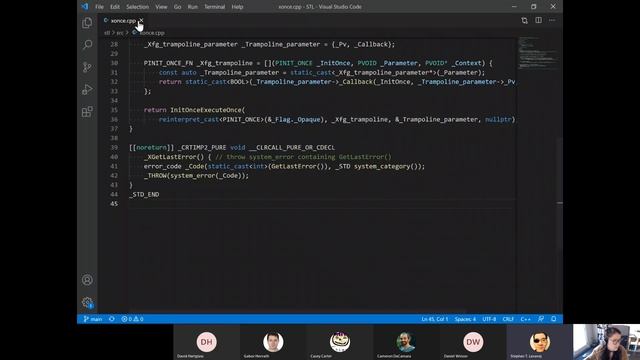Open the Go menu
Image resolution: width=640 pixels, height=360 pixels.
(x=178, y=7)
